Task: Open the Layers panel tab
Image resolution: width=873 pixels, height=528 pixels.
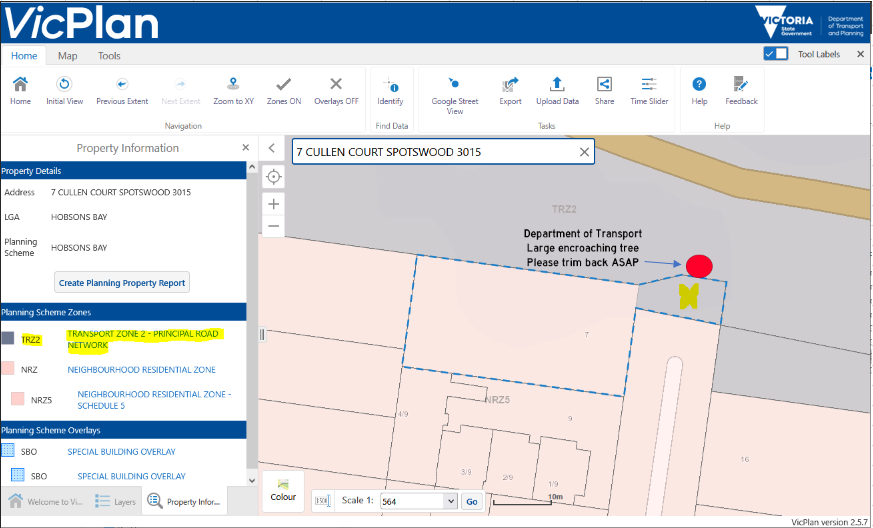Action: (115, 502)
